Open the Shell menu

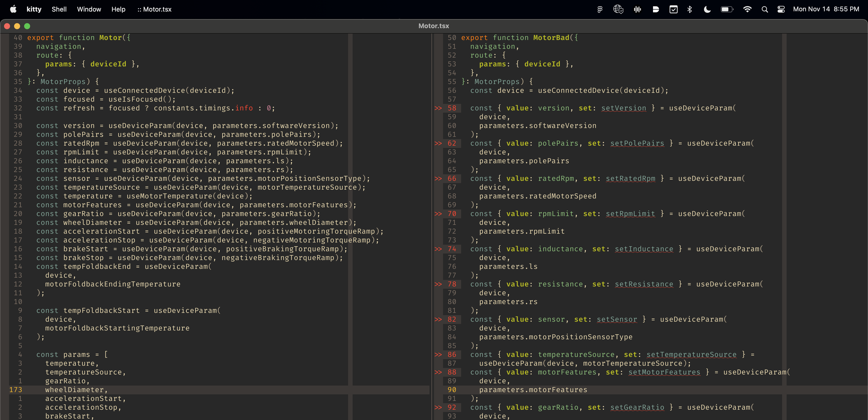pyautogui.click(x=59, y=9)
